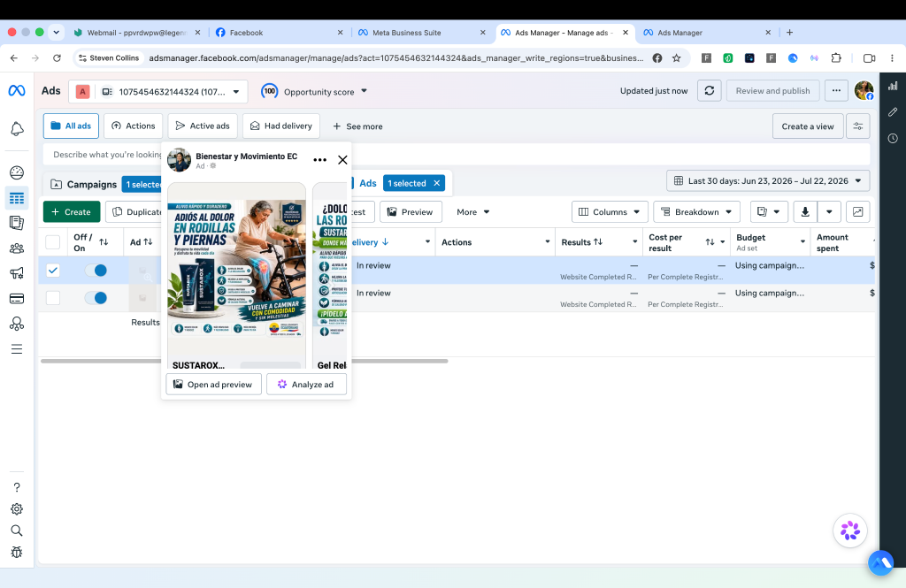The height and width of the screenshot is (588, 906).
Task: Open all tools hamburger menu in sidebar
Action: click(17, 349)
